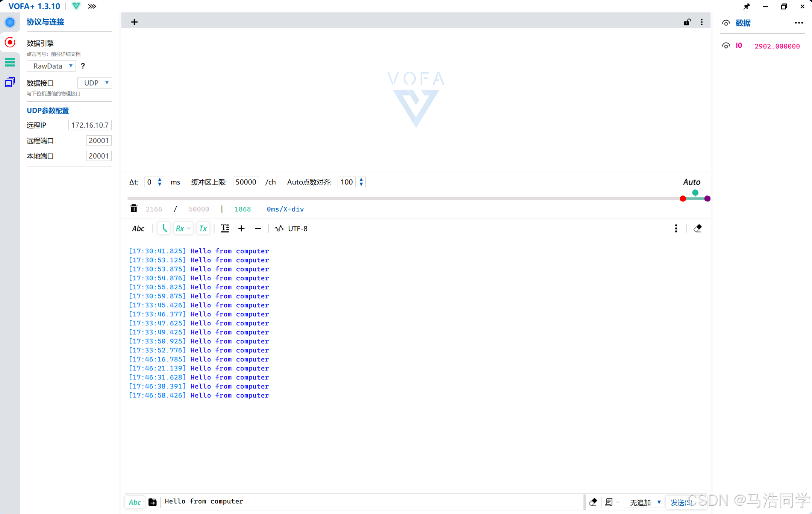Pin the window with the pin icon
The image size is (812, 514).
pyautogui.click(x=747, y=6)
